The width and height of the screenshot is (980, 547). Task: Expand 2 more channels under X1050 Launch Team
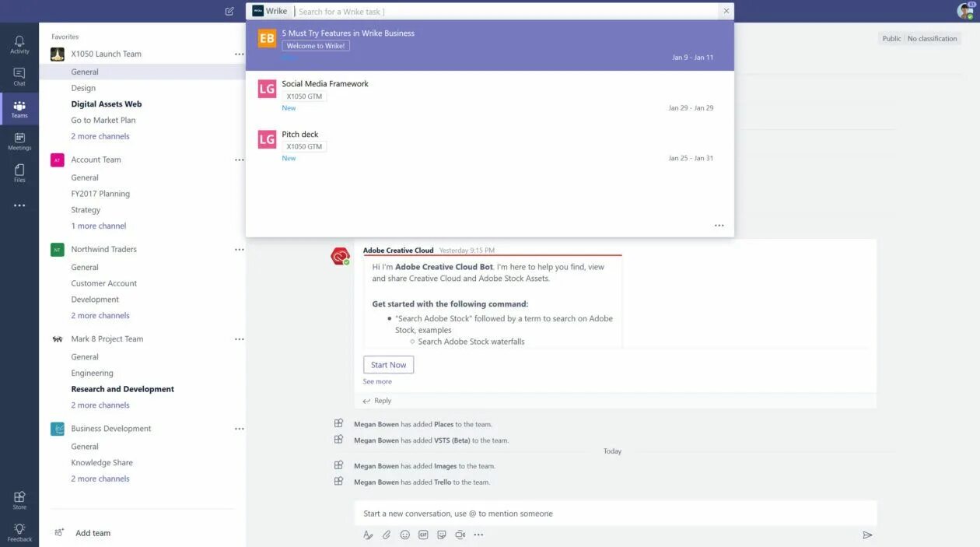[x=100, y=136]
